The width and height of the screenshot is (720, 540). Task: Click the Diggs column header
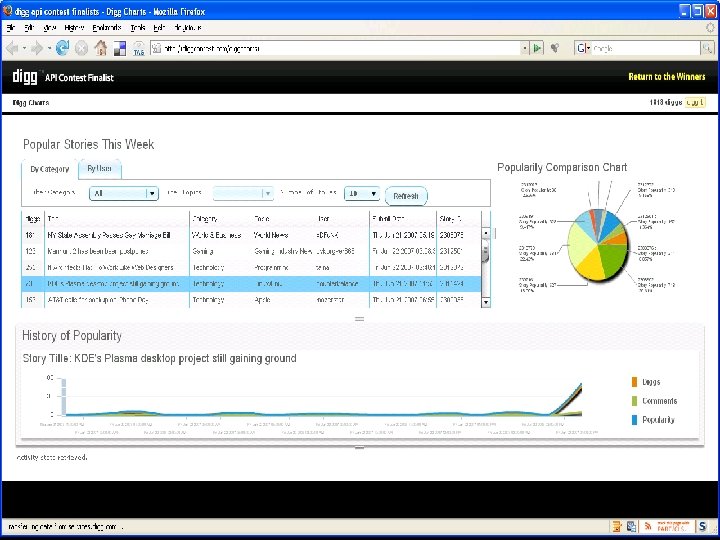[33, 219]
